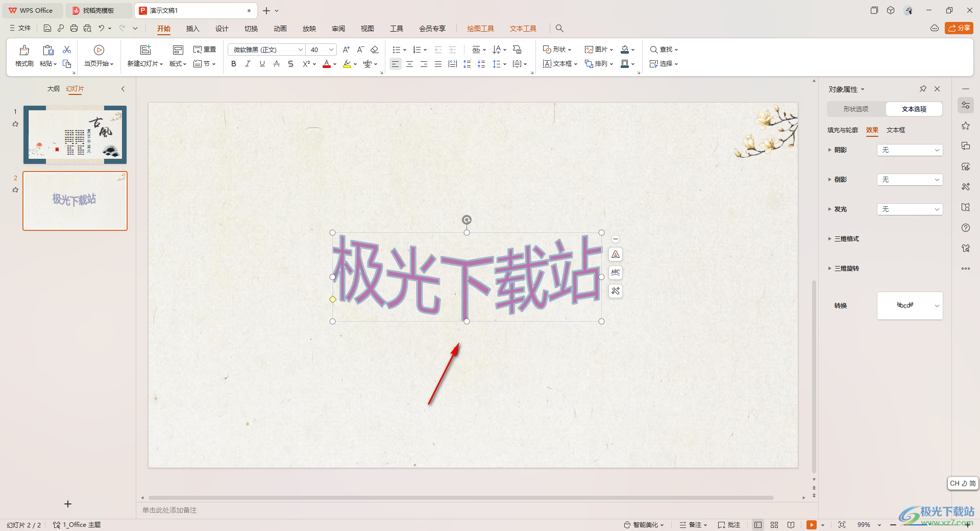This screenshot has width=980, height=531.
Task: Increase font size with A+ icon
Action: (x=346, y=50)
